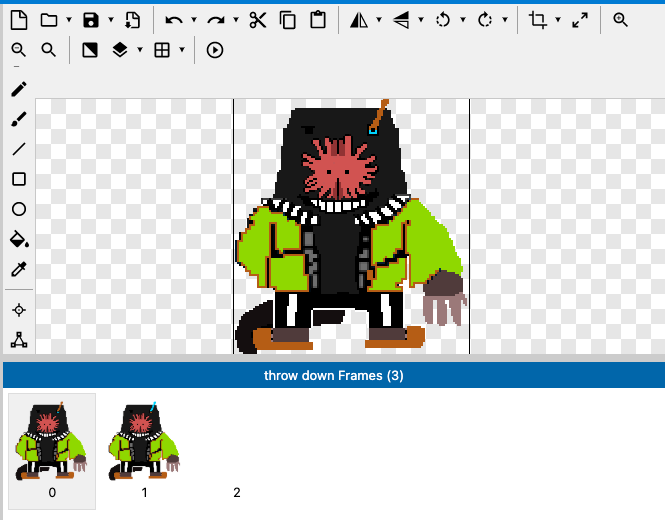The height and width of the screenshot is (520, 665).
Task: Expand the save options dropdown arrow
Action: click(111, 20)
